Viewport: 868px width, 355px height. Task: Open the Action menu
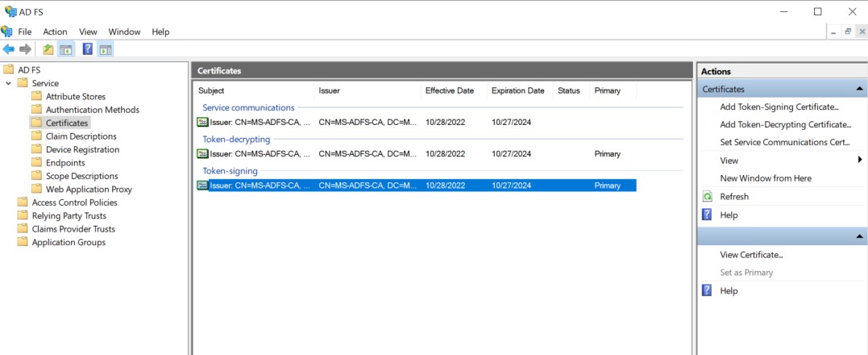coord(56,31)
